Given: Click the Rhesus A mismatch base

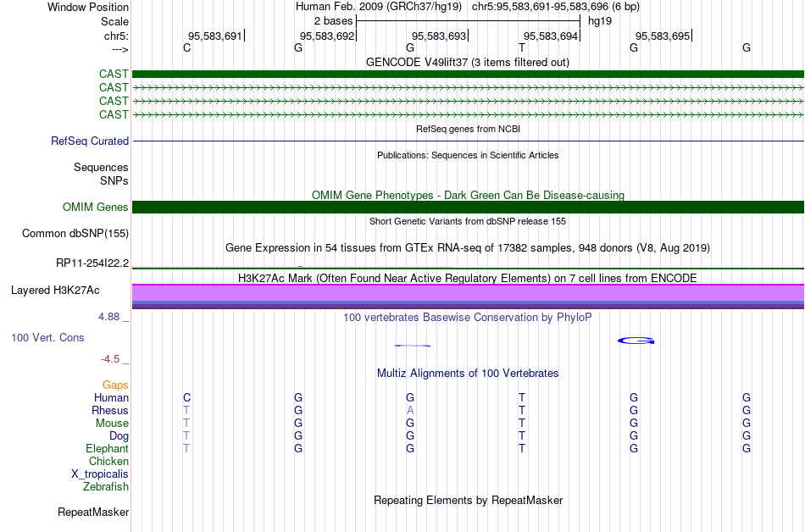Looking at the screenshot, I should point(409,410).
